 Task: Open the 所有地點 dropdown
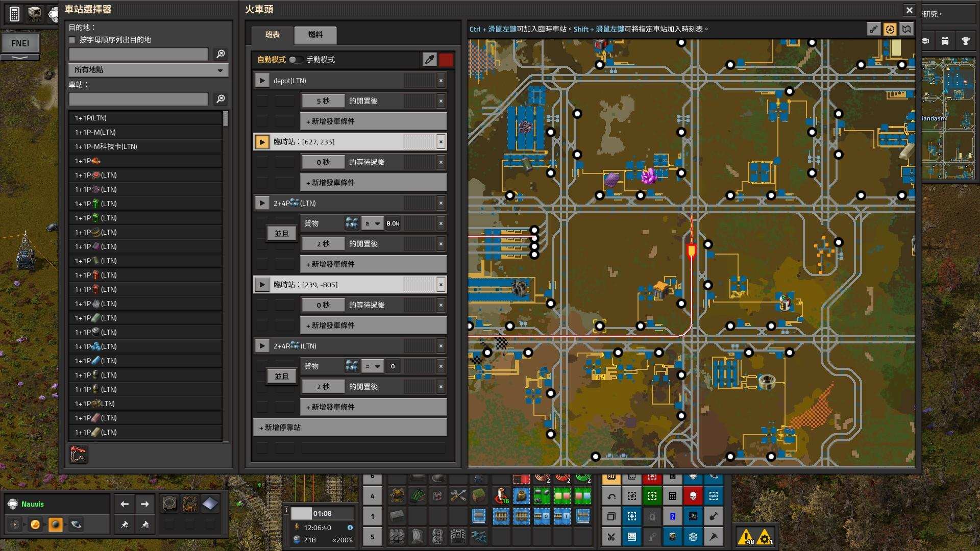[148, 70]
